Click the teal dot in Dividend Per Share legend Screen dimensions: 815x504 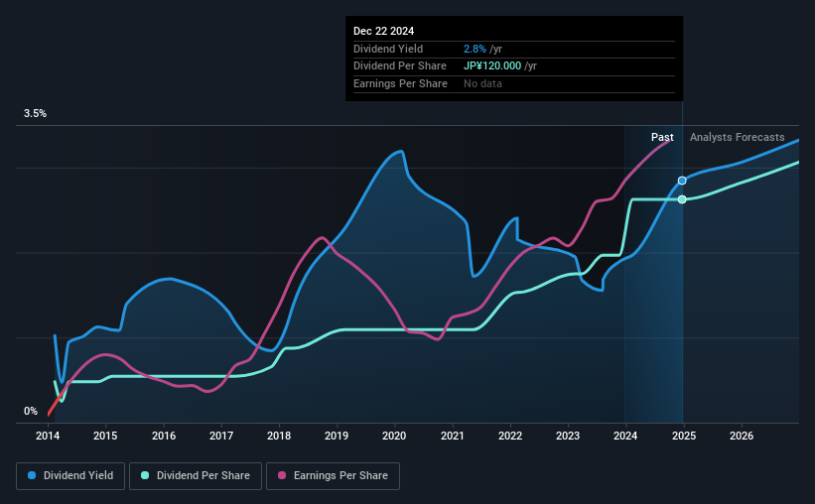(145, 475)
